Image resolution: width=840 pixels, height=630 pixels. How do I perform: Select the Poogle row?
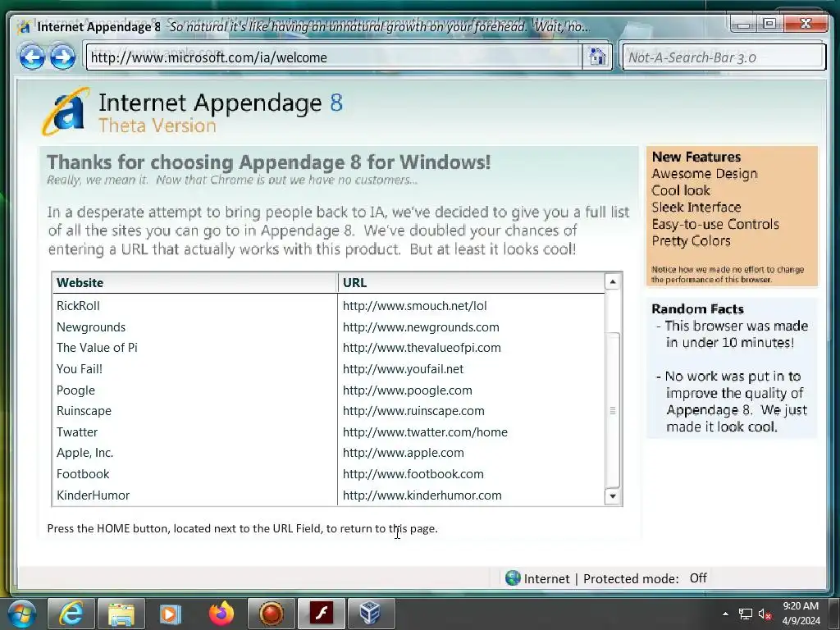point(328,390)
